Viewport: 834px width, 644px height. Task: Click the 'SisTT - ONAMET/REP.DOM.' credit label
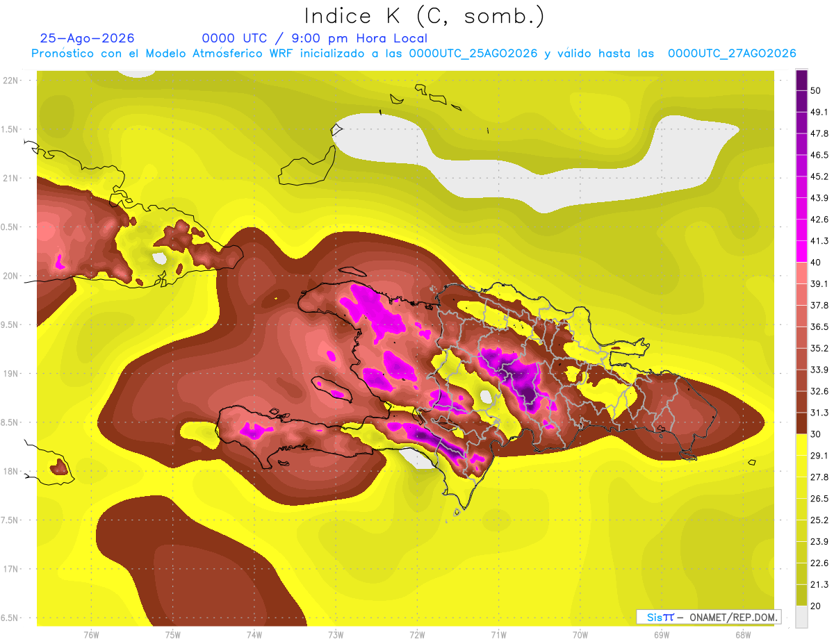708,617
